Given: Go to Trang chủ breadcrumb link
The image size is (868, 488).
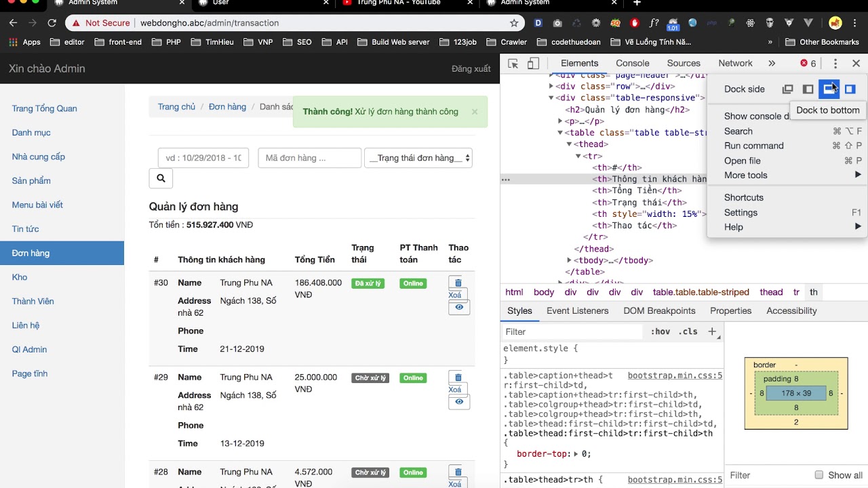Looking at the screenshot, I should click(176, 107).
